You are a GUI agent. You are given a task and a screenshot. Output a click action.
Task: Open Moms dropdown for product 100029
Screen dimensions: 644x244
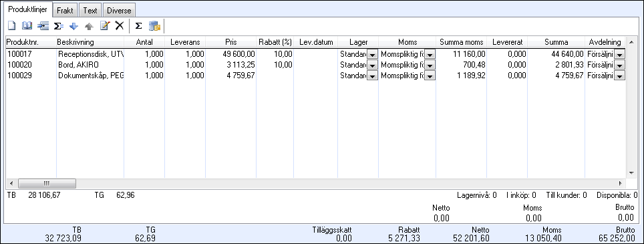pos(430,76)
